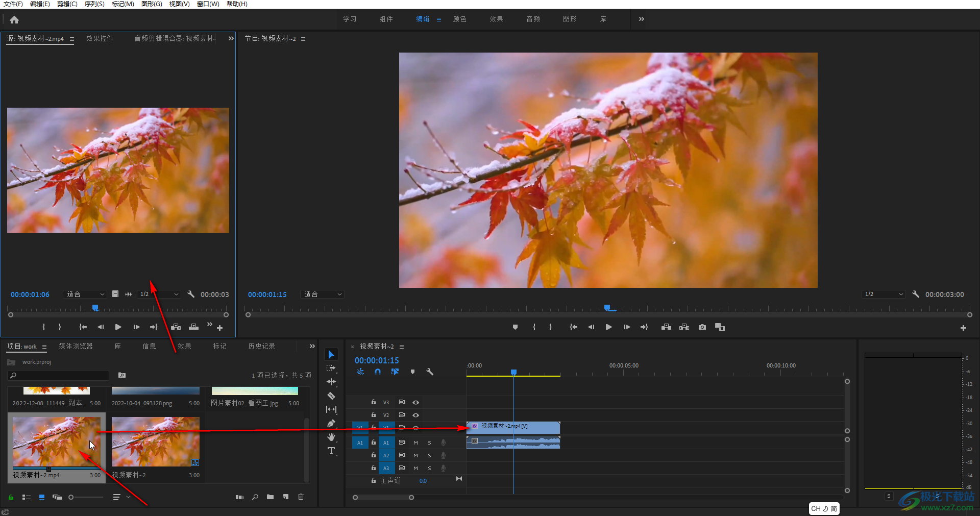Play the Source monitor clip

(x=118, y=327)
